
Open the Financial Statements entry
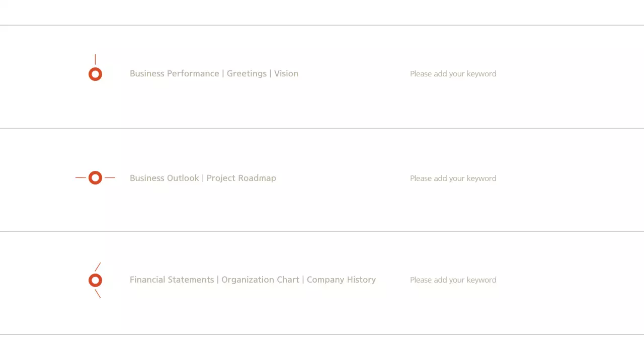click(x=172, y=280)
